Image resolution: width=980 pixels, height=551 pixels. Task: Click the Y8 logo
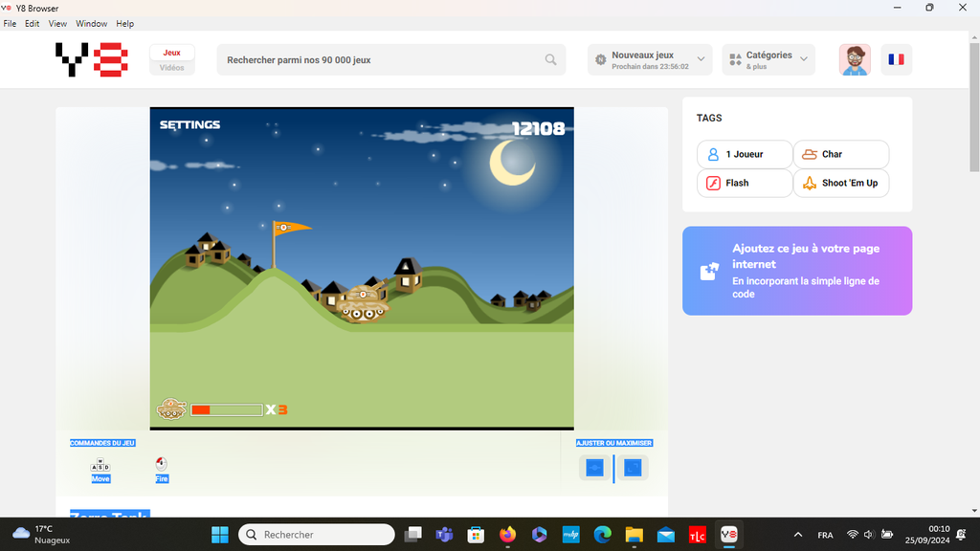pyautogui.click(x=91, y=59)
